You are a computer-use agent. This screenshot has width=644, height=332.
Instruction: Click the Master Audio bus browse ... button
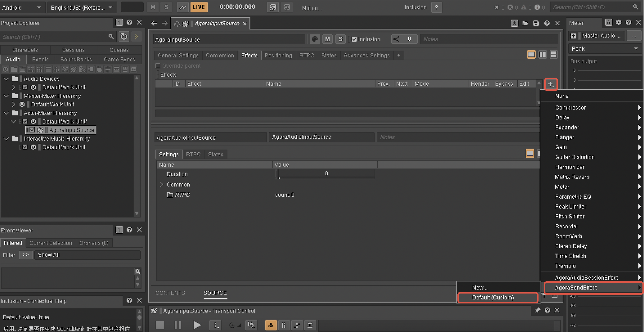click(634, 36)
